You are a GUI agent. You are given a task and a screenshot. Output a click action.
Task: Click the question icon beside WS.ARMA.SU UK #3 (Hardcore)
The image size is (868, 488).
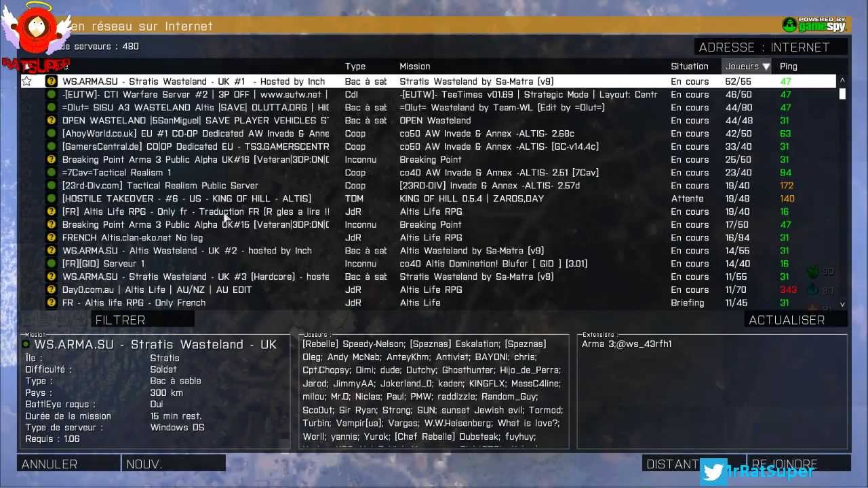point(51,277)
